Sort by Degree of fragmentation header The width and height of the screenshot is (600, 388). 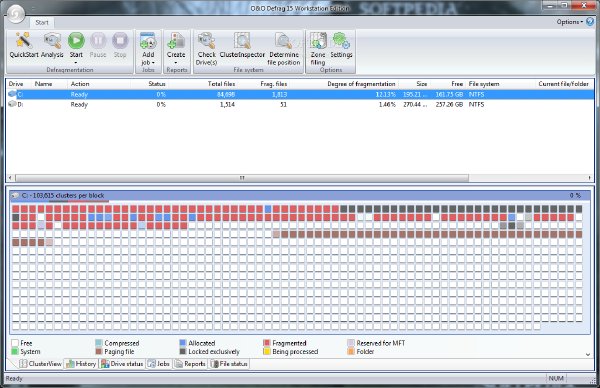[361, 84]
